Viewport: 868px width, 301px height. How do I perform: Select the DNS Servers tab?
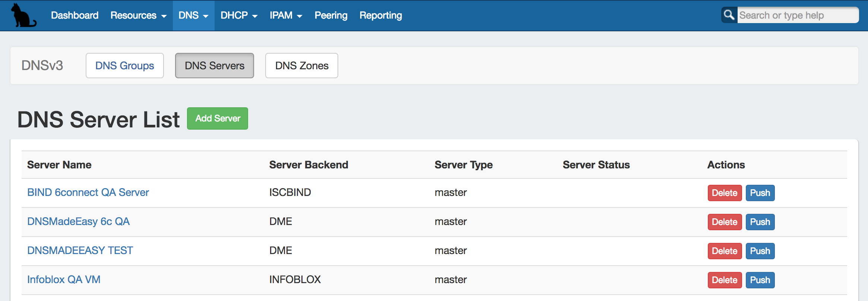(215, 66)
